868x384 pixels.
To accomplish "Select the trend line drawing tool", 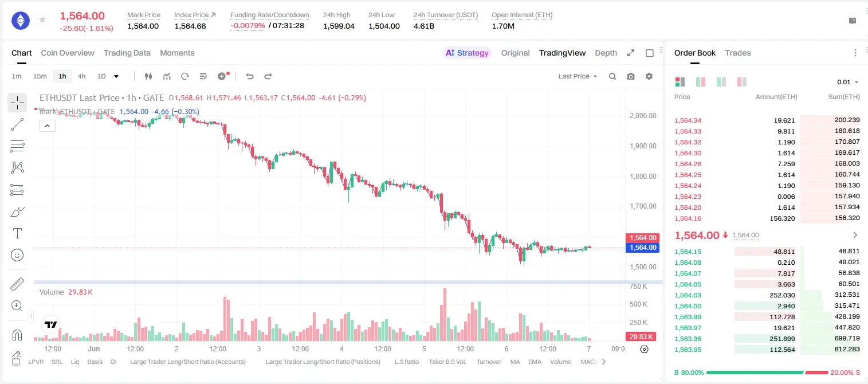I will click(17, 124).
